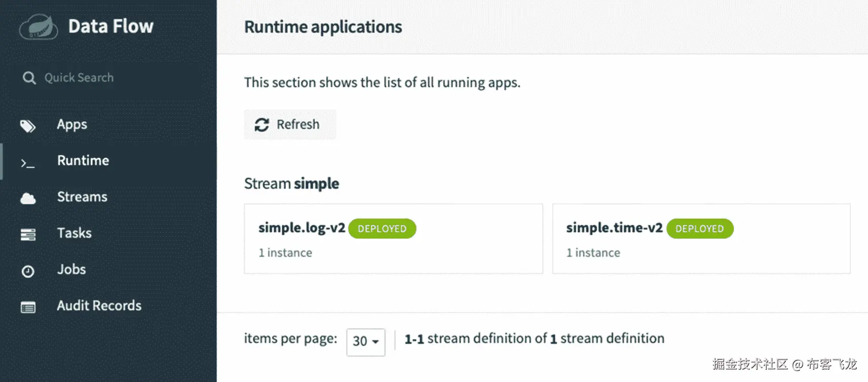
Task: Select the simple.time-v2 application title
Action: tap(614, 228)
